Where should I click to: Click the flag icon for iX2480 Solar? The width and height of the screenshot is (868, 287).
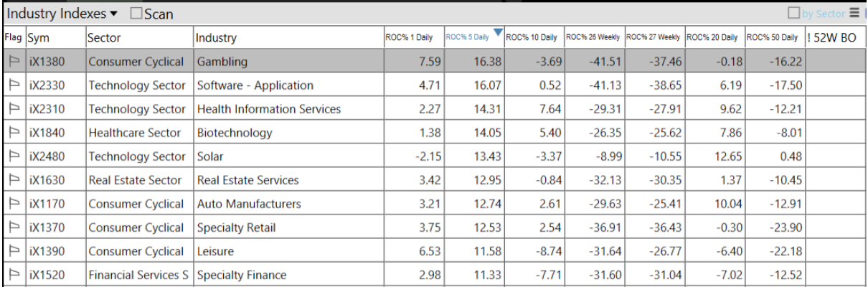click(x=14, y=156)
